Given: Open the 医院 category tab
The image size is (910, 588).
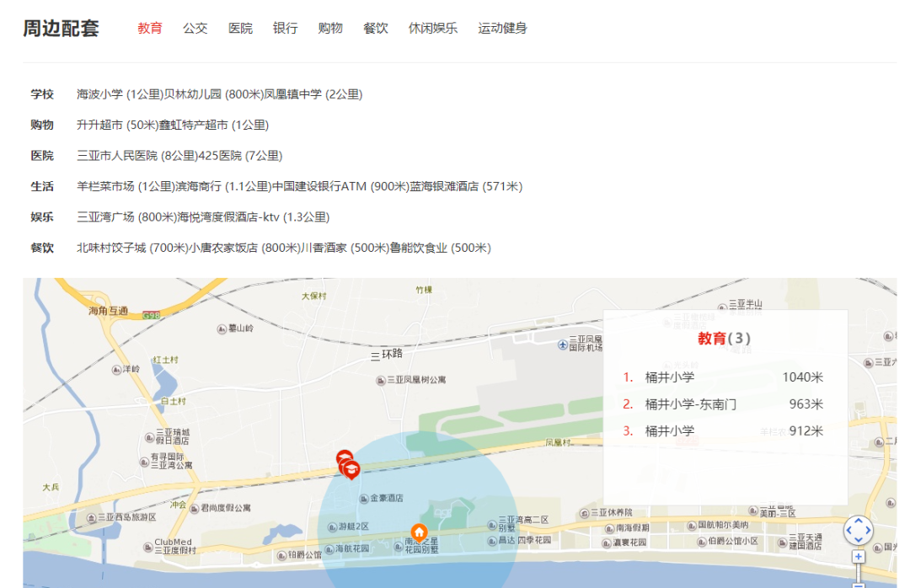Looking at the screenshot, I should (x=241, y=28).
